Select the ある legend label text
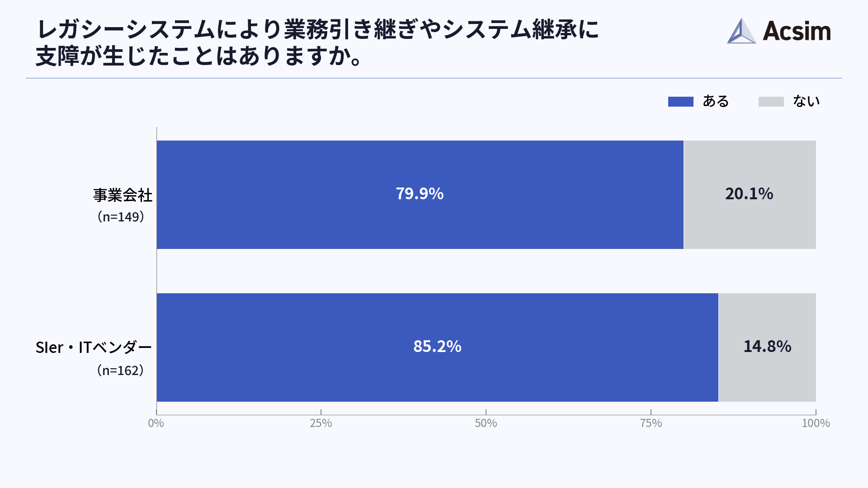The image size is (868, 488). pyautogui.click(x=716, y=101)
